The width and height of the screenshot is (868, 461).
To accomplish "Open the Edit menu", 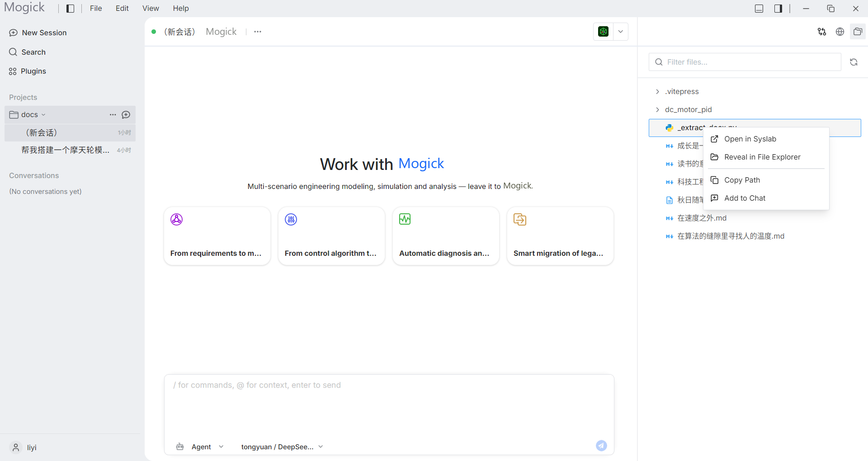I will [122, 9].
